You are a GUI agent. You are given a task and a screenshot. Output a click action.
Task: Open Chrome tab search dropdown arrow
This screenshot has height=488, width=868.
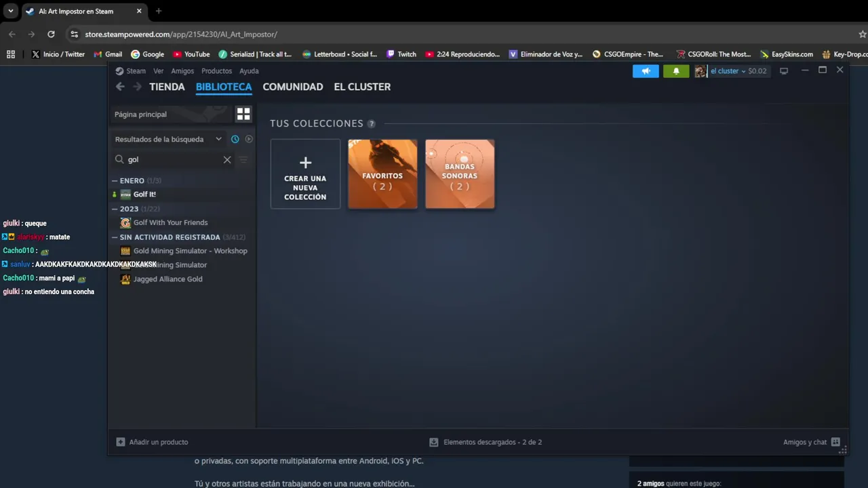10,12
